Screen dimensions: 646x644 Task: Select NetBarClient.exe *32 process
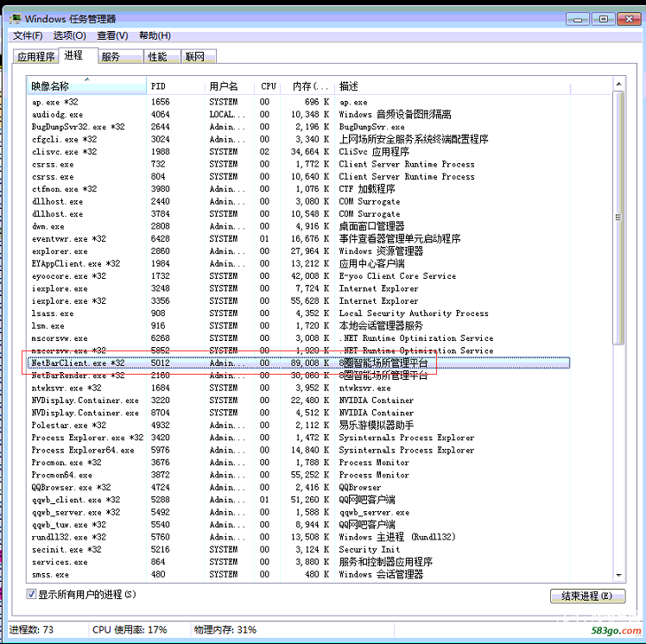(299, 363)
